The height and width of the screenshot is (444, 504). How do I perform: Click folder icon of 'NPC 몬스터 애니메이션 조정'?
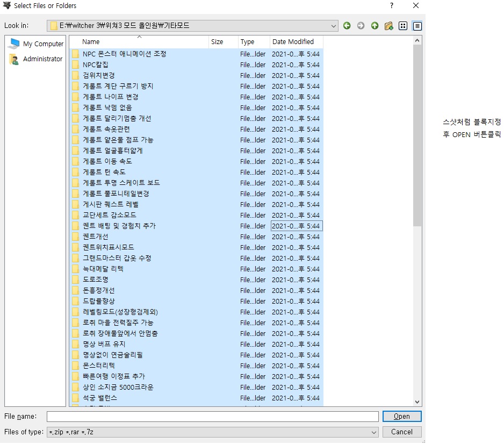[x=76, y=54]
